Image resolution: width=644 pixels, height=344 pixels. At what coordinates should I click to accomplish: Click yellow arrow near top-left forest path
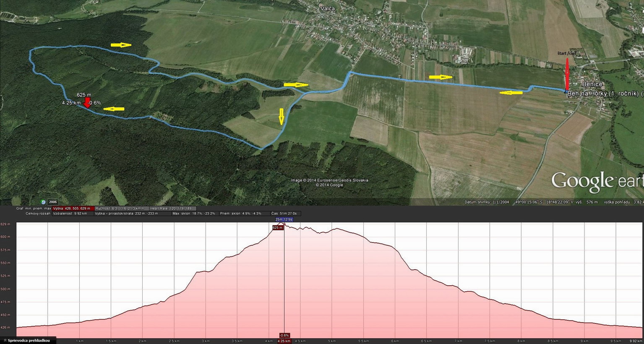(121, 45)
